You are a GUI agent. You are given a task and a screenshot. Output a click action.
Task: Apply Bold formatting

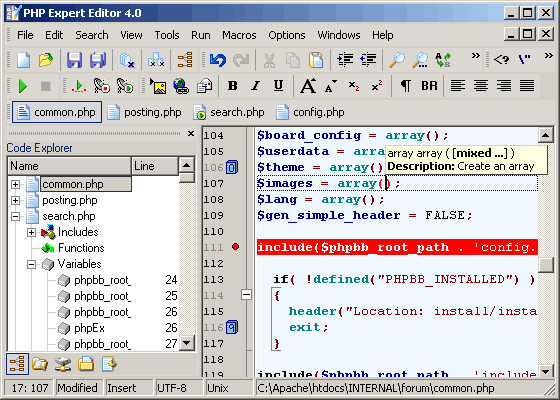[x=233, y=86]
